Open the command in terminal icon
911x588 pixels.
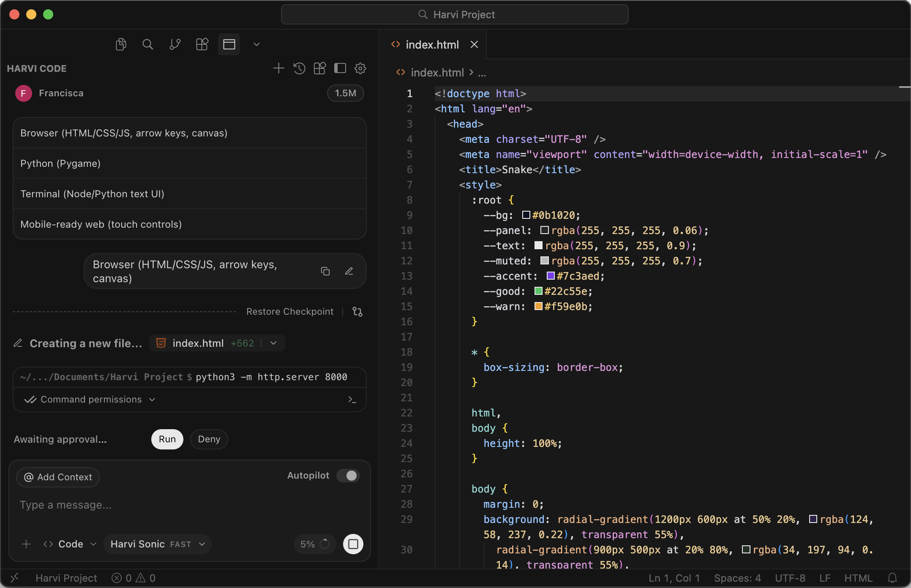click(352, 400)
